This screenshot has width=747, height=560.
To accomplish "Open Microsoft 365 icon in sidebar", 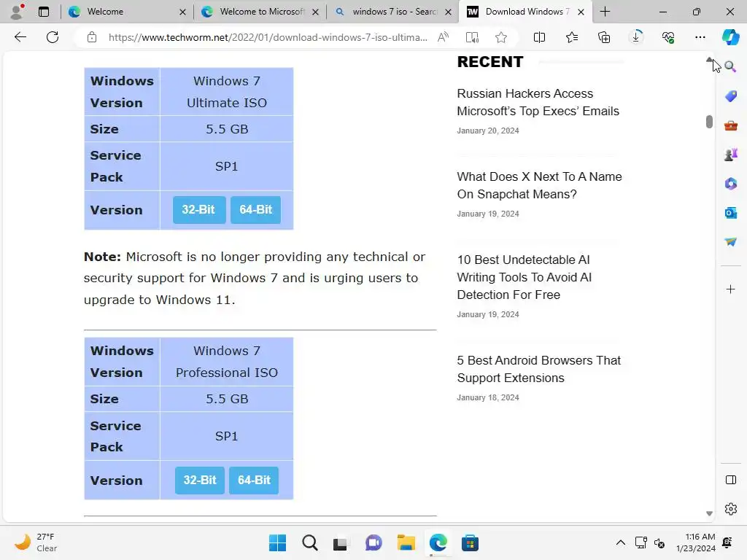I will click(730, 184).
